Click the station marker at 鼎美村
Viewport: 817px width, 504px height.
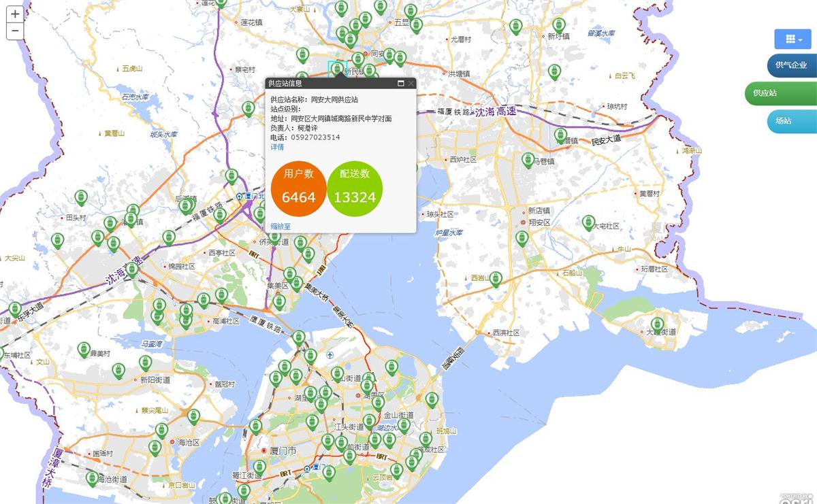(84, 350)
